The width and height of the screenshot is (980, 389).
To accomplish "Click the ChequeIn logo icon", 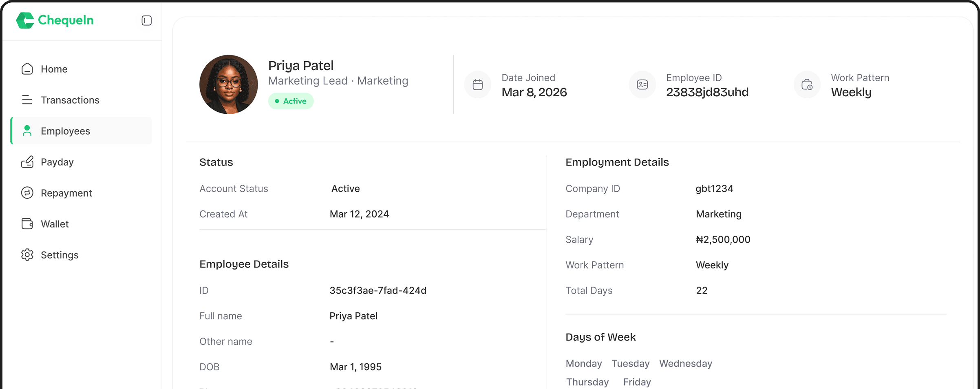I will 25,20.
